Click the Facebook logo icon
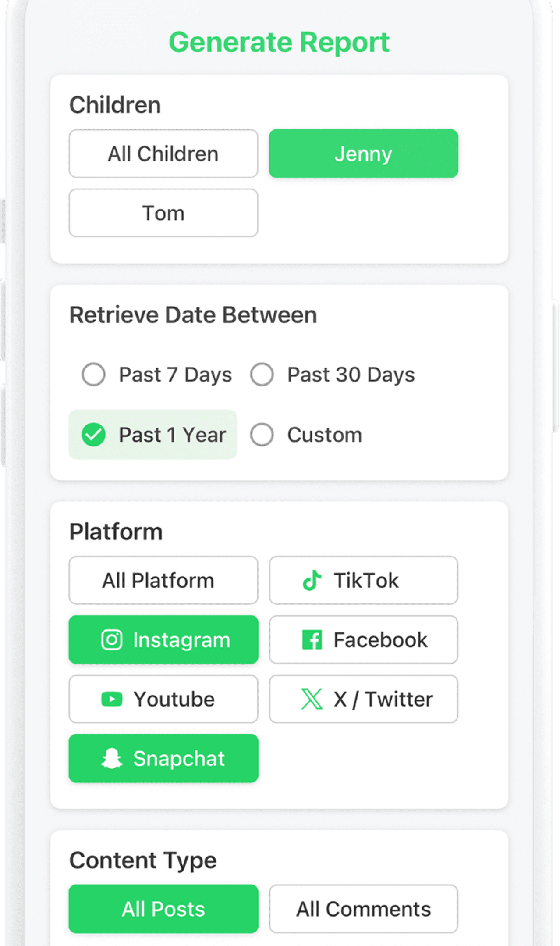Viewport: 560px width, 946px height. 312,639
